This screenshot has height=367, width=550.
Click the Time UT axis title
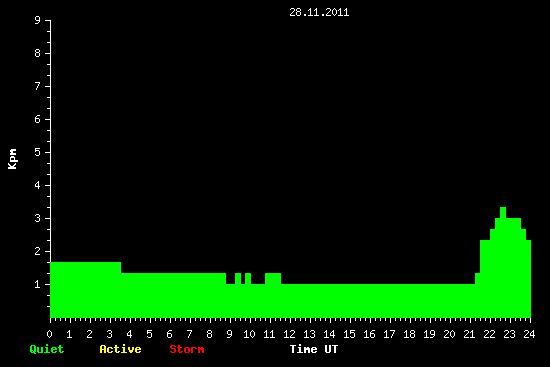pos(314,349)
